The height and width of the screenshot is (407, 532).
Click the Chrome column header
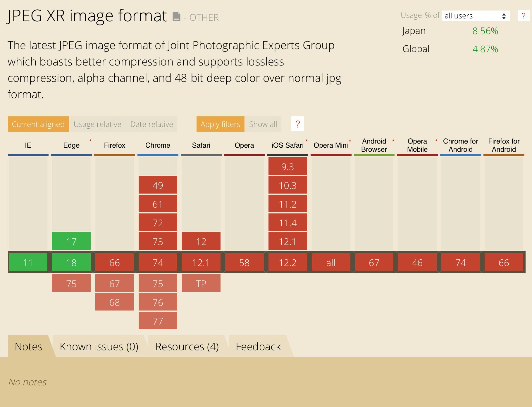coord(158,145)
